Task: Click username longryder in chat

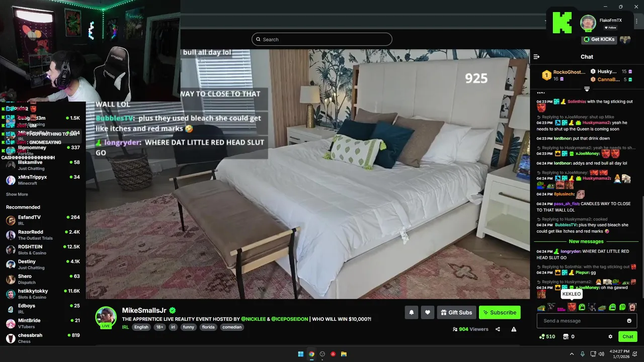Action: pos(571,251)
